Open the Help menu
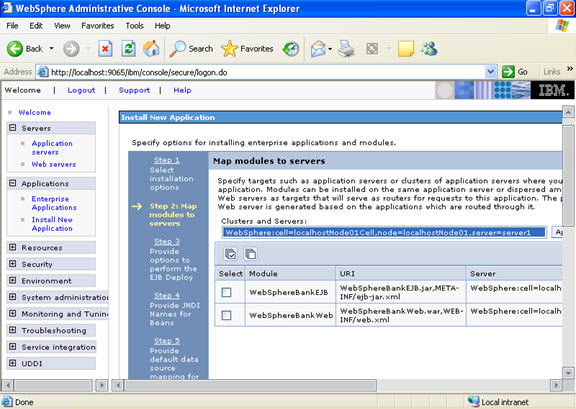The width and height of the screenshot is (576, 409). (x=162, y=26)
